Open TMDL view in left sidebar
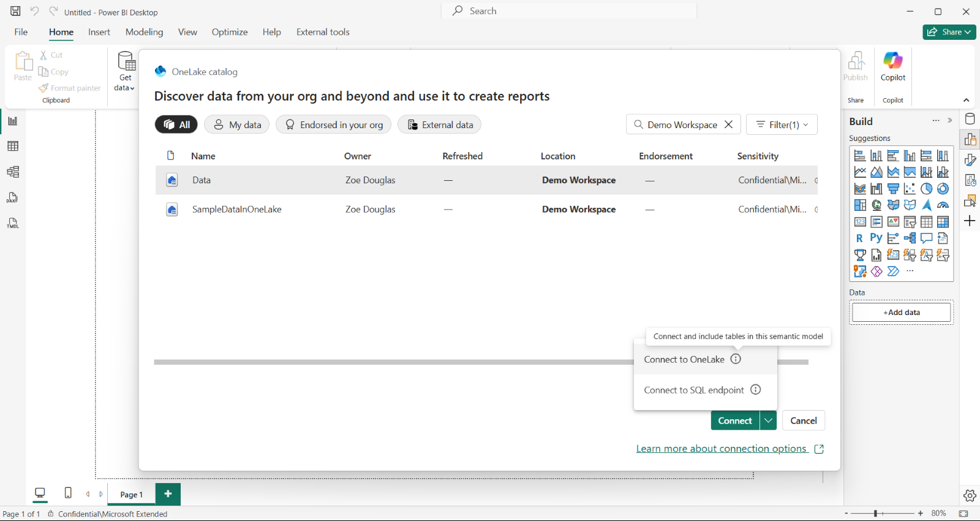Screen dimensions: 980x521 (13, 223)
